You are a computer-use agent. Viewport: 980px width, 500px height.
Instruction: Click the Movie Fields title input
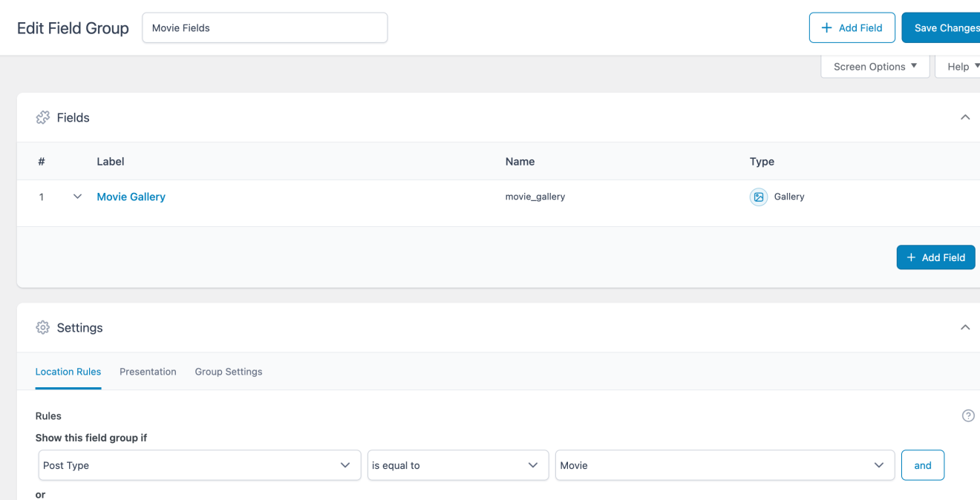click(x=264, y=28)
